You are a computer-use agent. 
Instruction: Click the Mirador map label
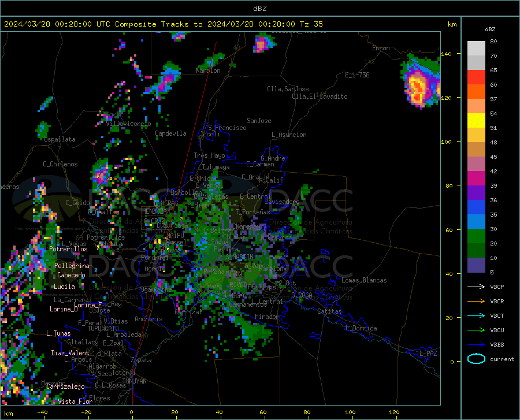tap(266, 317)
